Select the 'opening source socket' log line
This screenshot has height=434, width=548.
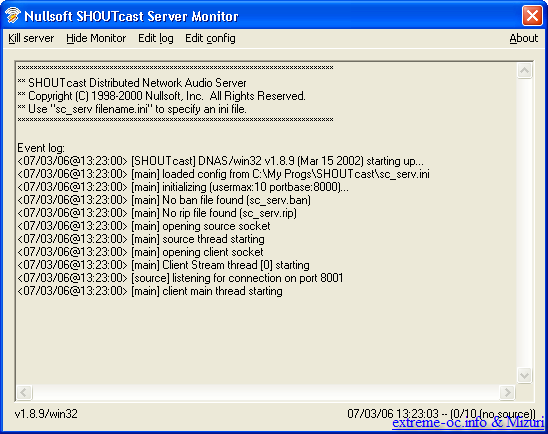[x=144, y=226]
